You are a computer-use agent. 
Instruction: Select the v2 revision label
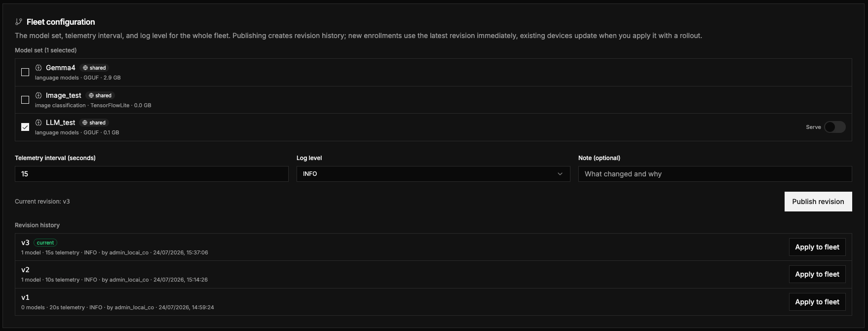click(25, 270)
